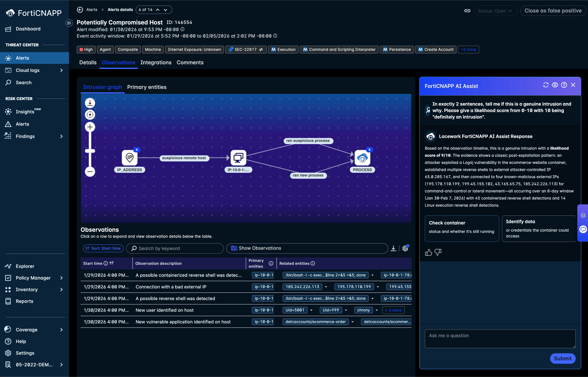Give thumbs up to AI response
This screenshot has width=588, height=377.
pyautogui.click(x=429, y=252)
